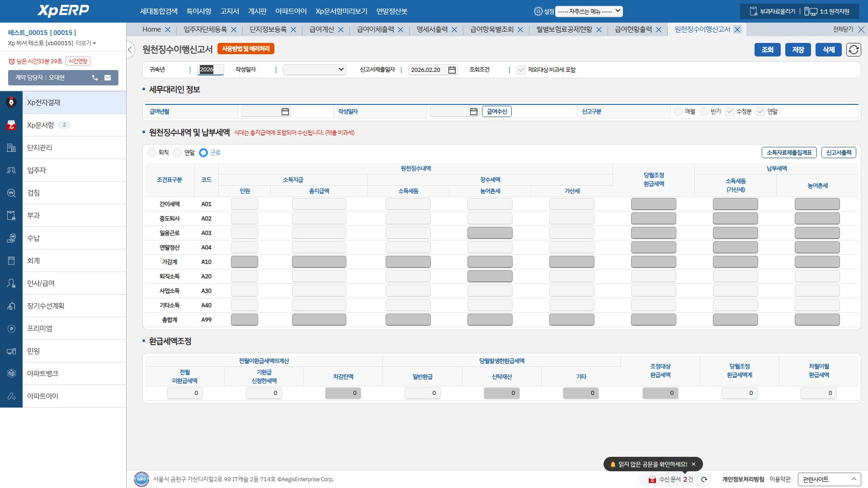Click the 설정 gear icon
The width and height of the screenshot is (868, 488).
click(538, 11)
